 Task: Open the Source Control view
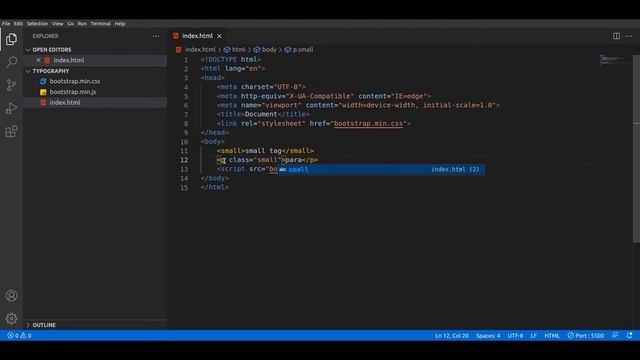(11, 85)
